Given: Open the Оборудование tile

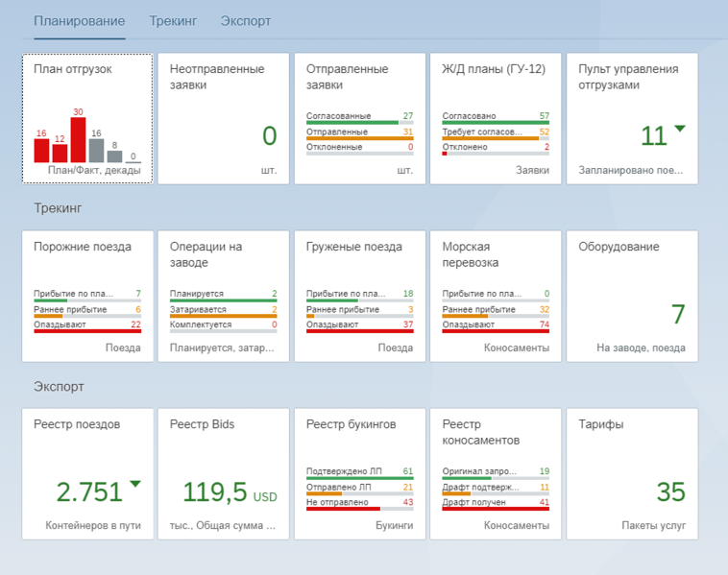Looking at the screenshot, I should 632,296.
